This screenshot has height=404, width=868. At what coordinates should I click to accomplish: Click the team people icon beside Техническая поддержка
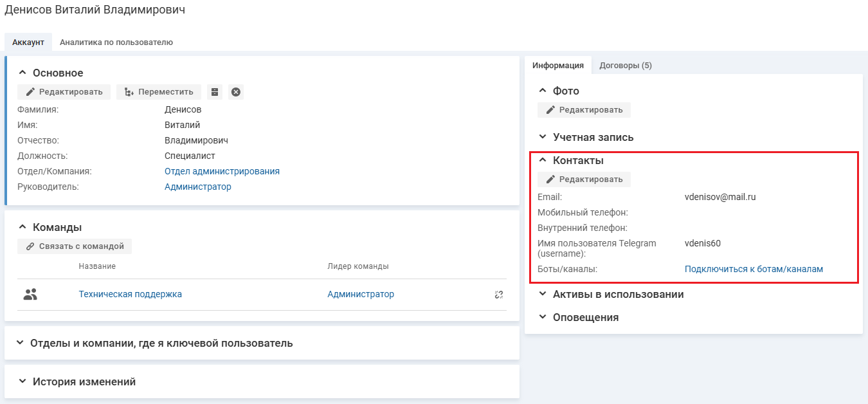30,295
